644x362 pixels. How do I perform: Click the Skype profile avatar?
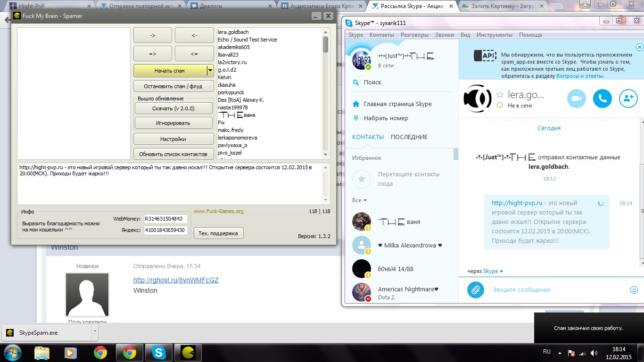pos(362,60)
